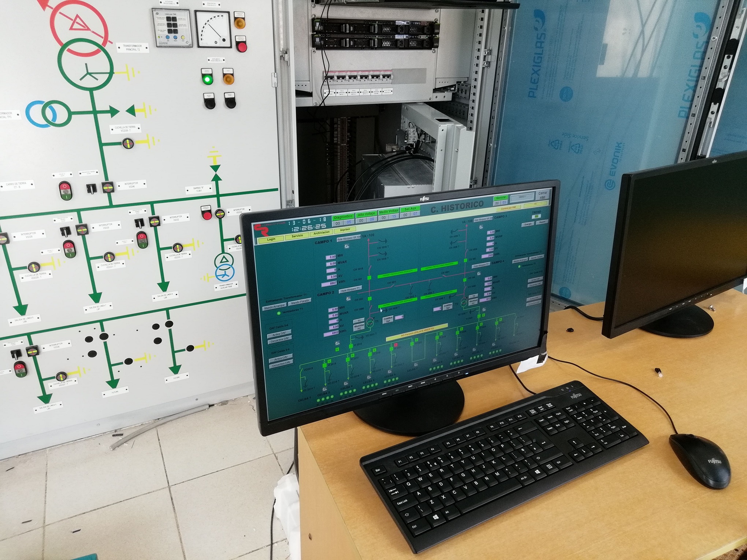Viewport: 747px width, 560px height.
Task: Click the CAMPO 1 kWh value field
Action: 329,284
